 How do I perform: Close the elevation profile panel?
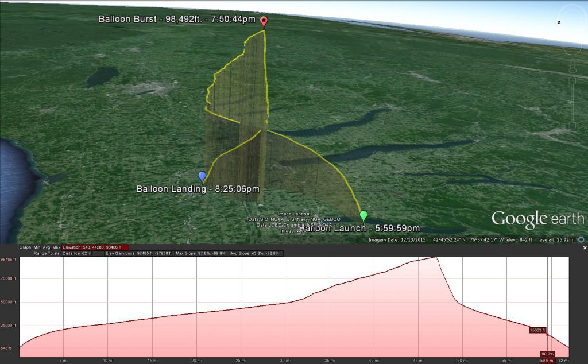(585, 247)
